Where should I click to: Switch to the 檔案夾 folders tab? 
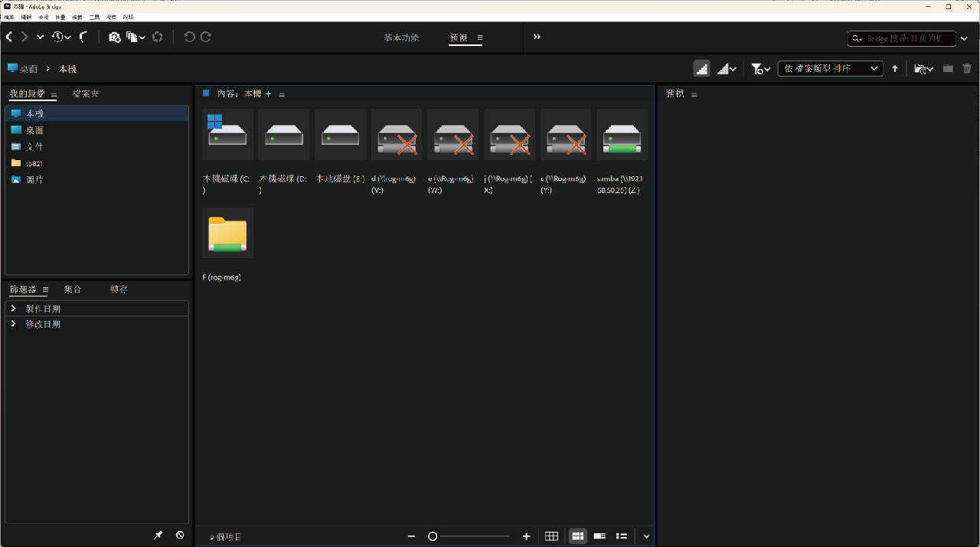(85, 93)
